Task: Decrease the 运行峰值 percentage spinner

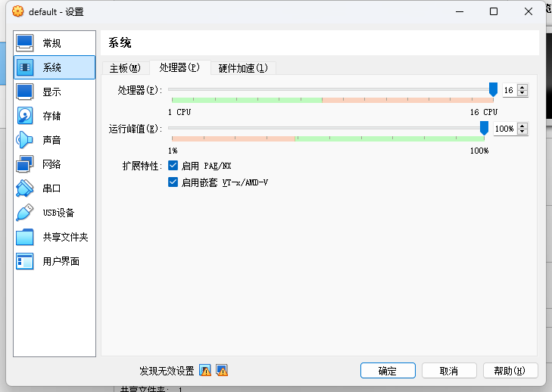Action: 522,132
